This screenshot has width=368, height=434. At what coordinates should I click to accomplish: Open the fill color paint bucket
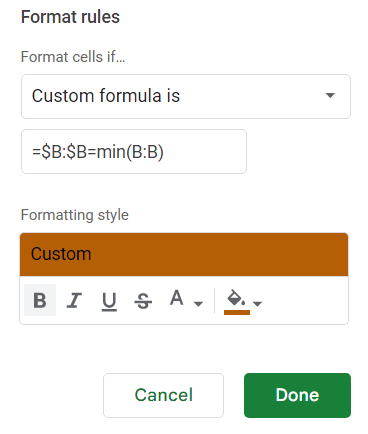coord(237,298)
